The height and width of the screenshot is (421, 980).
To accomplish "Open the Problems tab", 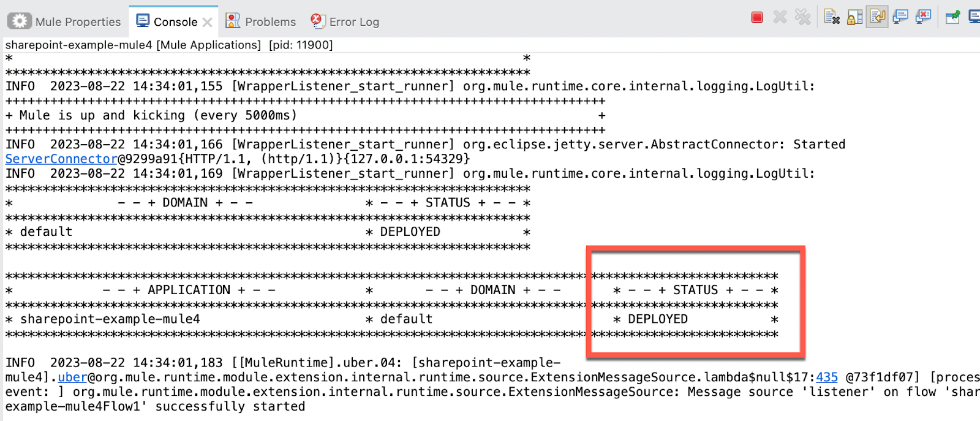I will 260,21.
